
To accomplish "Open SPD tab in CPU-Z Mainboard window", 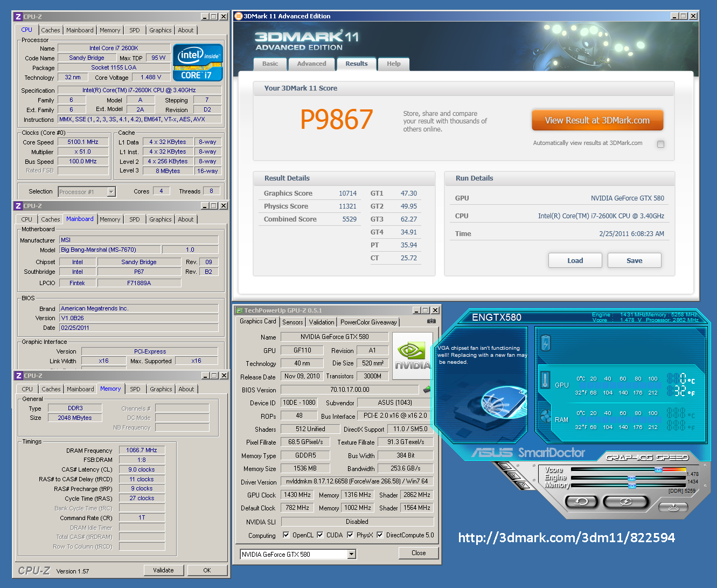I will click(135, 219).
